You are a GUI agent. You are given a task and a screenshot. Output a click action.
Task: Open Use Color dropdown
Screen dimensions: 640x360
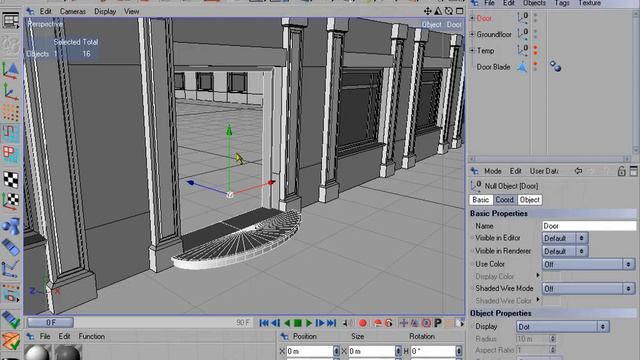coord(589,264)
